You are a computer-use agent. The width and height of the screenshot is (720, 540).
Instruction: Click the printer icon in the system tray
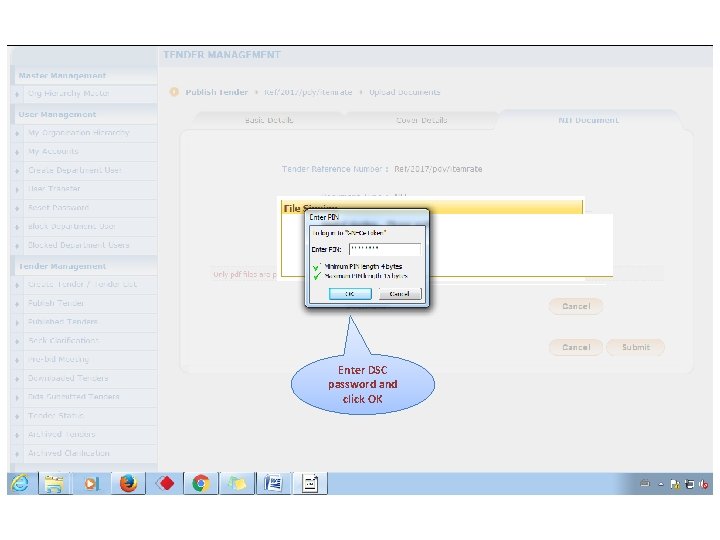(x=645, y=483)
